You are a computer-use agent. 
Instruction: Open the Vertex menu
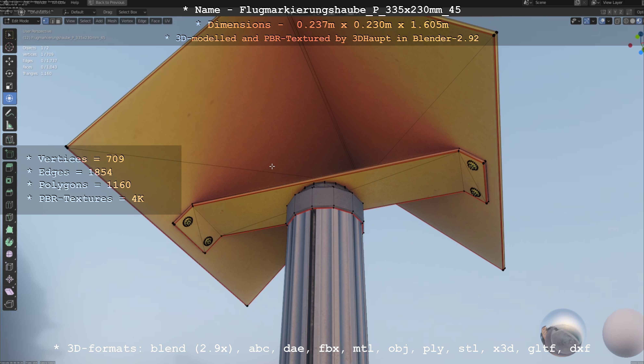point(127,21)
